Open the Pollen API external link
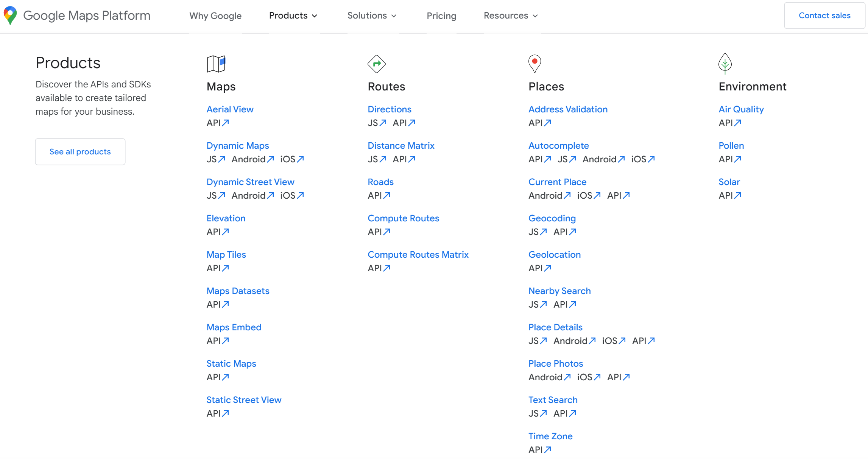The height and width of the screenshot is (459, 868). pyautogui.click(x=730, y=159)
